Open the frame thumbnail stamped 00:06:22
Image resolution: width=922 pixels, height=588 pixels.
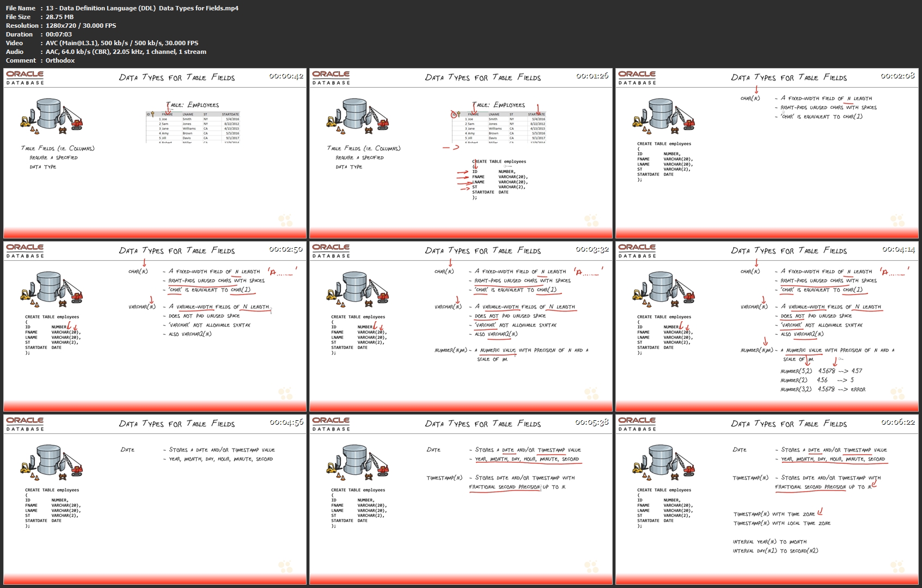coord(767,499)
